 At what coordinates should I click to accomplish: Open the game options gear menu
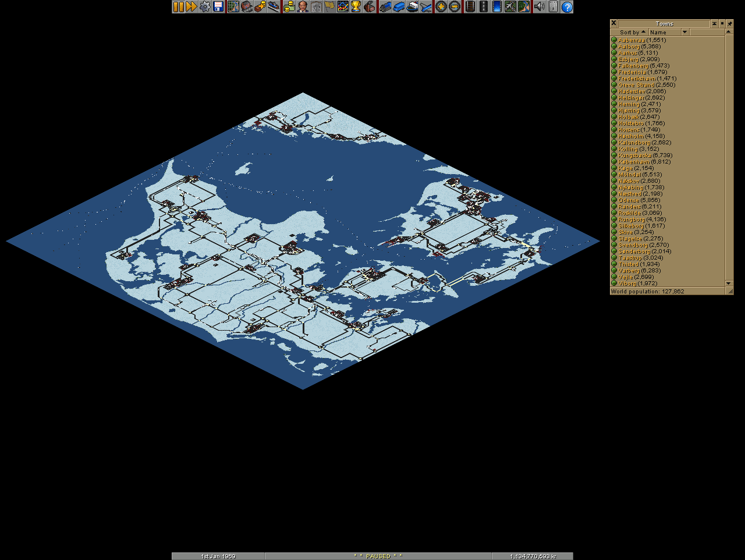click(x=205, y=7)
